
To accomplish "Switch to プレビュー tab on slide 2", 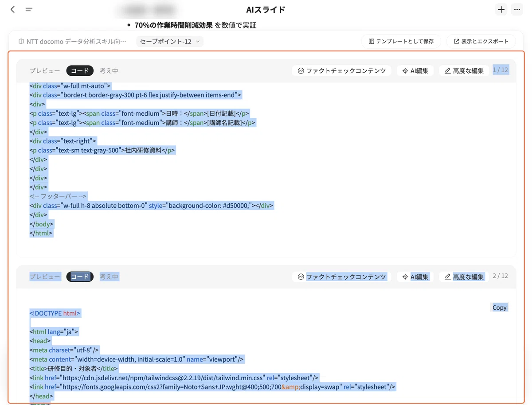I will click(45, 276).
